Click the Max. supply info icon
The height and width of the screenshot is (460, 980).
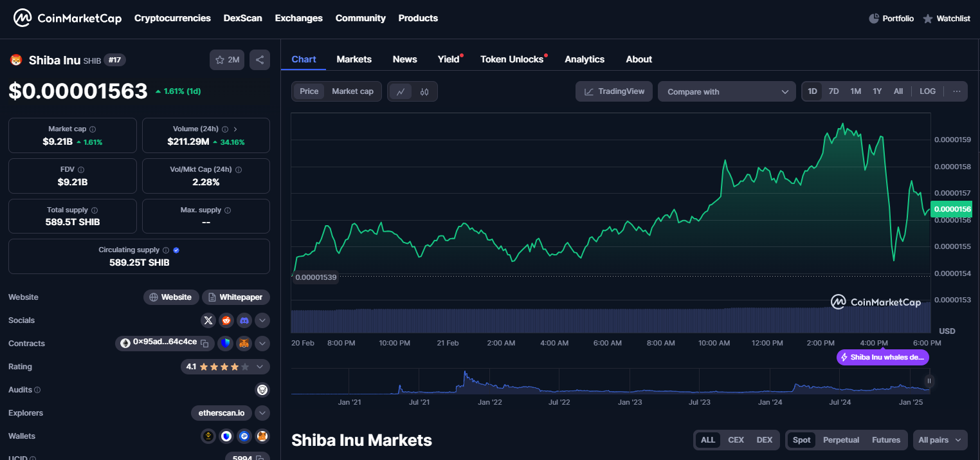[x=228, y=210]
